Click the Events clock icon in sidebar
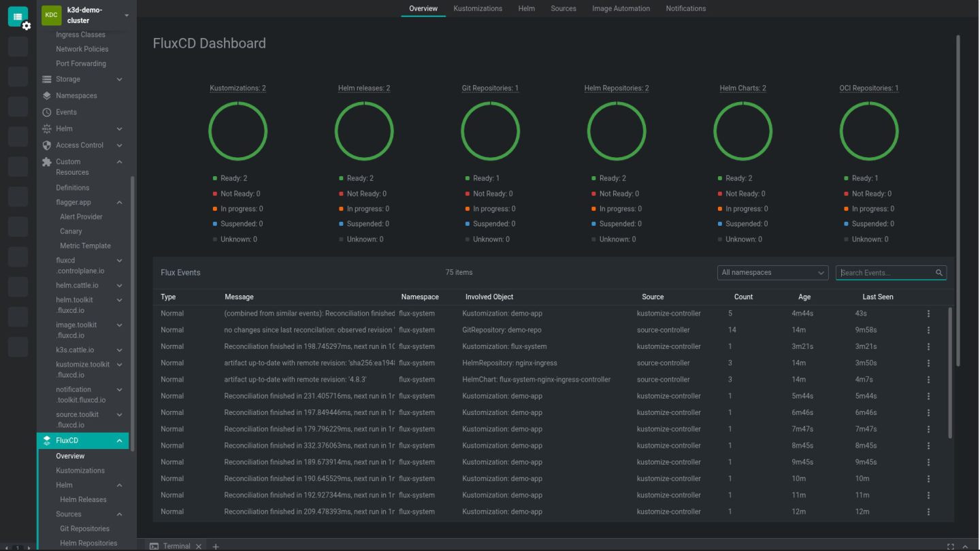 (x=46, y=112)
